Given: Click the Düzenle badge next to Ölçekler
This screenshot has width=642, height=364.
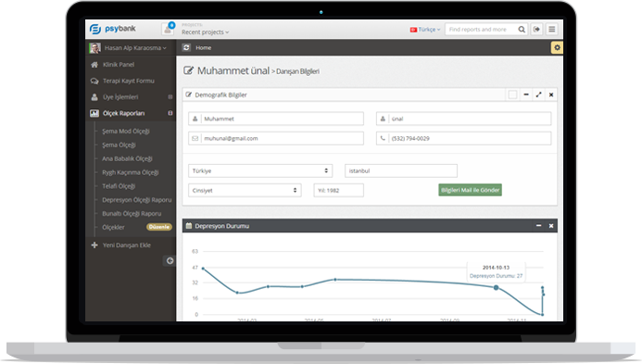Looking at the screenshot, I should (x=158, y=227).
